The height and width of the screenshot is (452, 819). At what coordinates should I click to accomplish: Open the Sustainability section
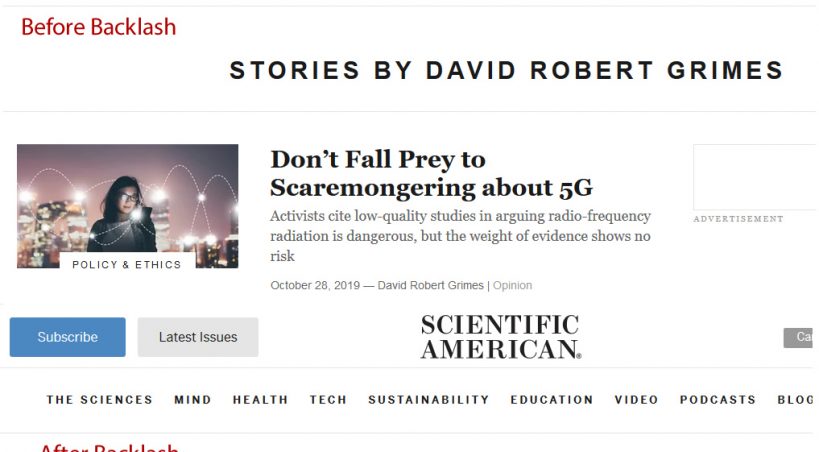pos(429,400)
